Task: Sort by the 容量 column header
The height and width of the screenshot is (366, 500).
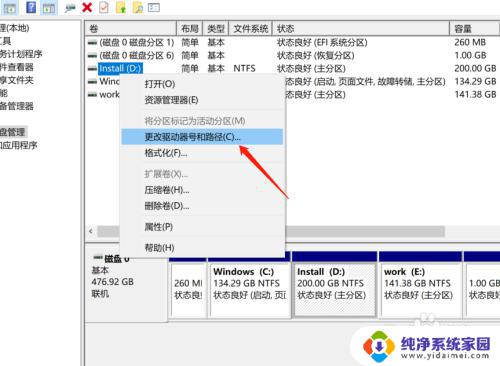Action: click(x=475, y=29)
